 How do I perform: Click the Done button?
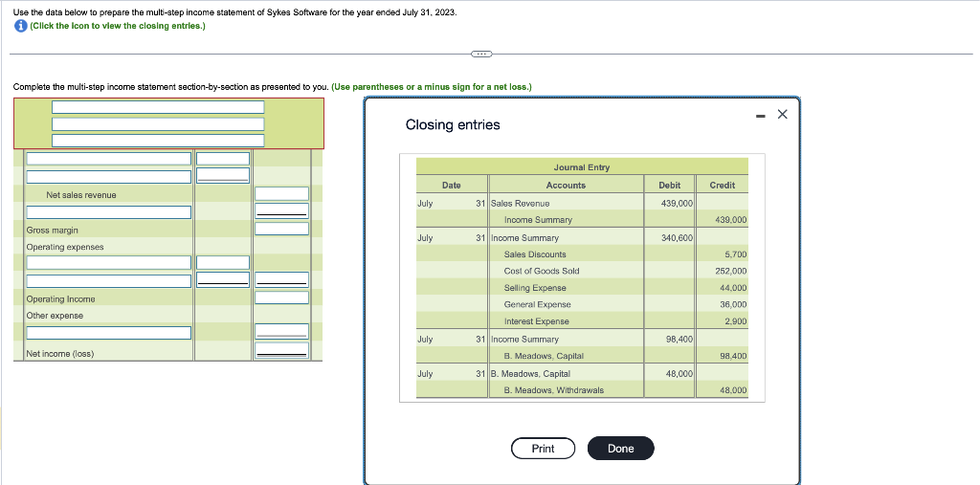(x=620, y=448)
